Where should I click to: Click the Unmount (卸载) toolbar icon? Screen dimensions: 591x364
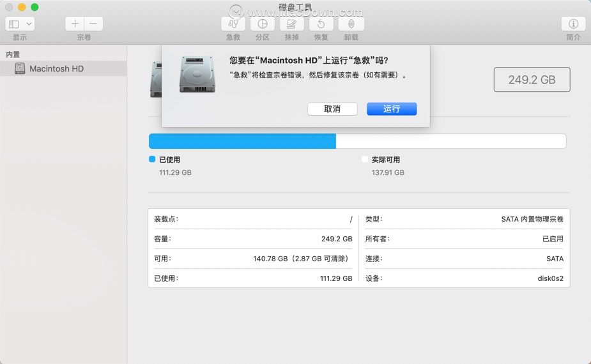coord(351,24)
